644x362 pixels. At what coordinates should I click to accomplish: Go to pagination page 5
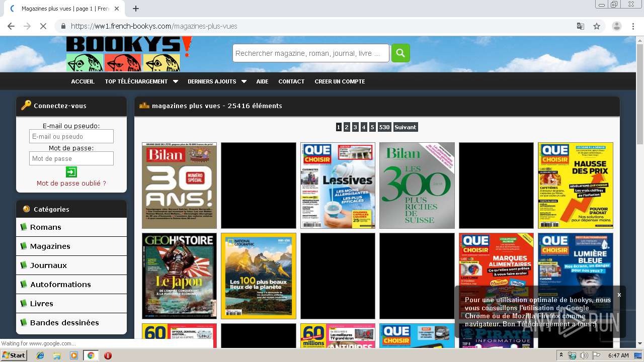[372, 127]
